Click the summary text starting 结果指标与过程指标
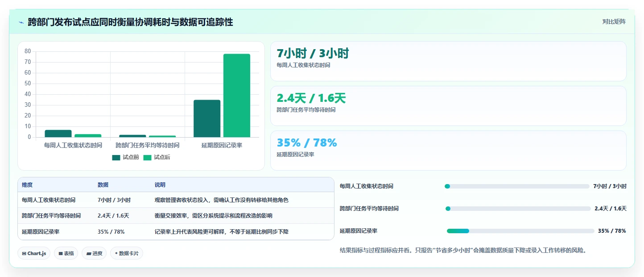The height and width of the screenshot is (277, 644). [463, 251]
